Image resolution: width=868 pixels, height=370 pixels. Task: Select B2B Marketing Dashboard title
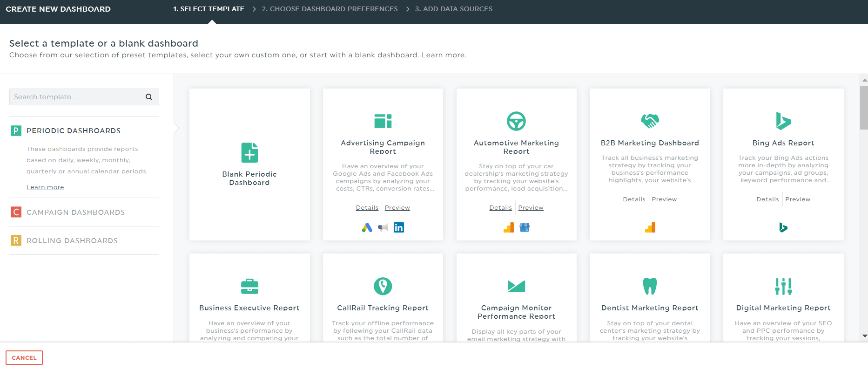pos(650,143)
